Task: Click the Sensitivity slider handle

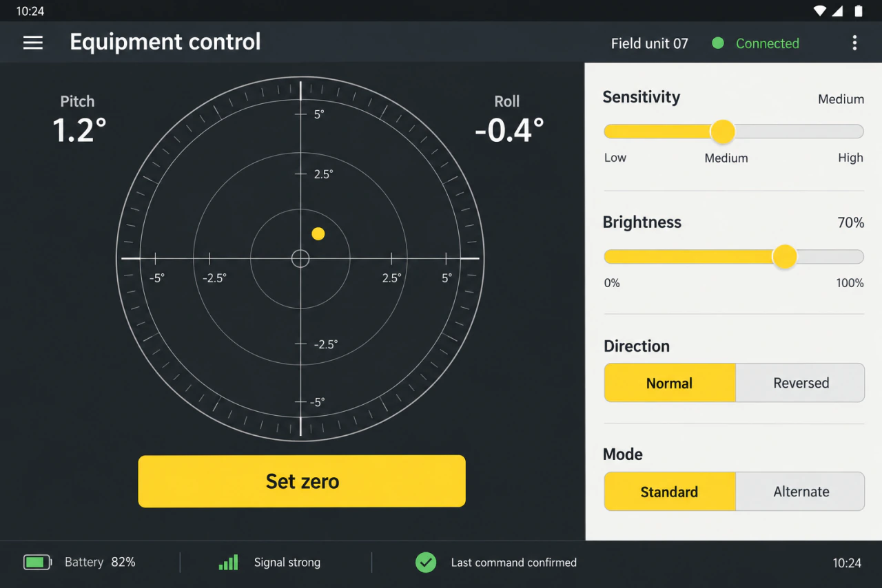Action: pyautogui.click(x=722, y=132)
